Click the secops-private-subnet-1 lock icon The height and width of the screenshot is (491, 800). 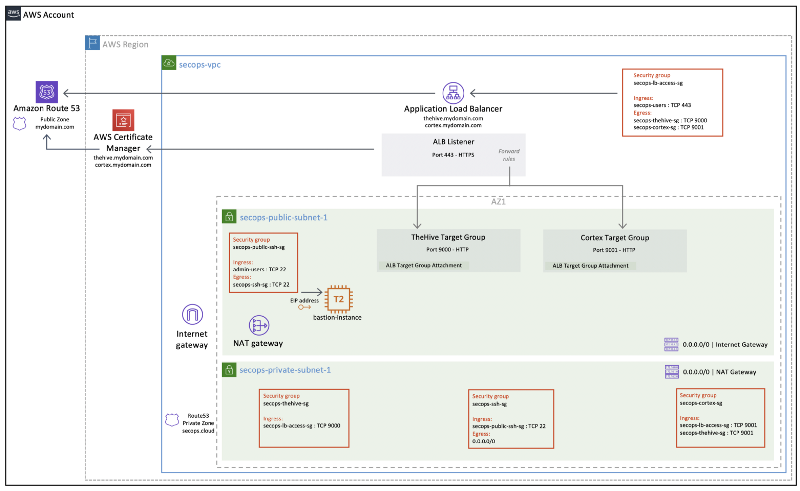coord(227,370)
